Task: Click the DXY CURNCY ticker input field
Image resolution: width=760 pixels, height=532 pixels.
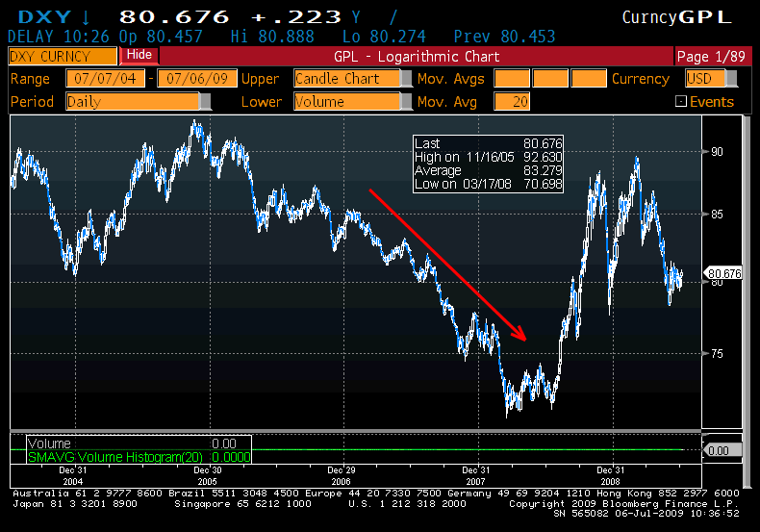Action: coord(63,56)
